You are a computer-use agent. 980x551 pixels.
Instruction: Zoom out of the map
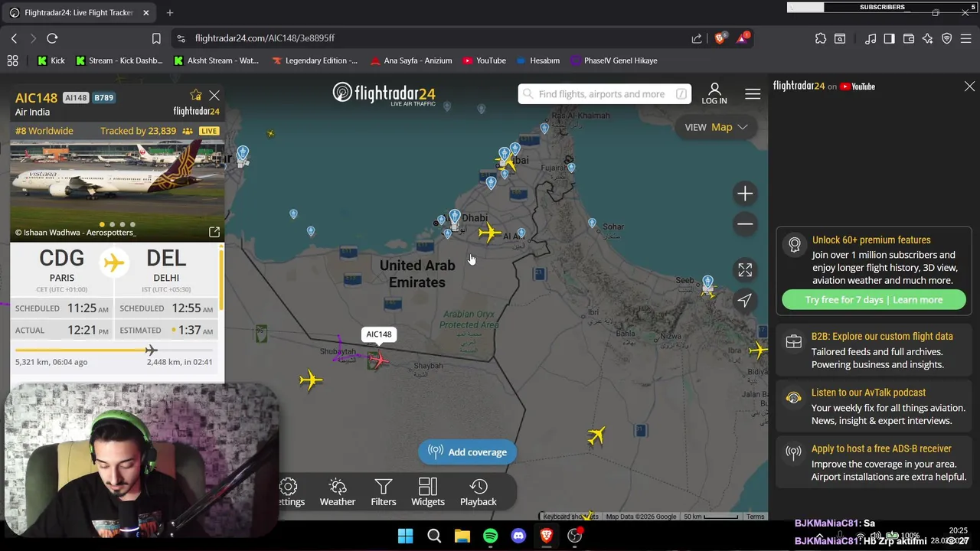pyautogui.click(x=745, y=224)
